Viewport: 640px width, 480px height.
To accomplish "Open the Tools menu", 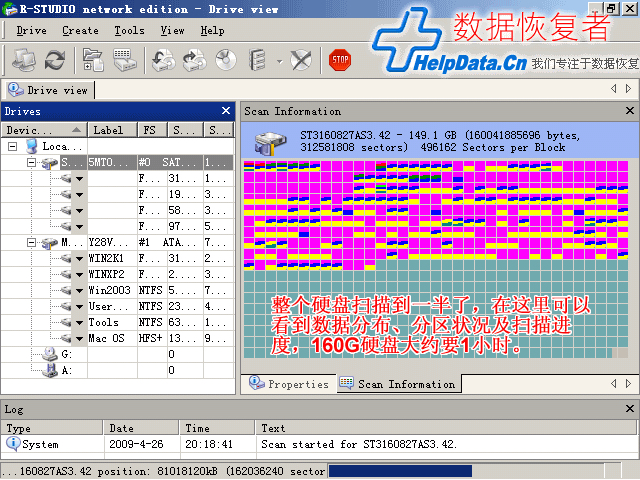I will (x=129, y=30).
